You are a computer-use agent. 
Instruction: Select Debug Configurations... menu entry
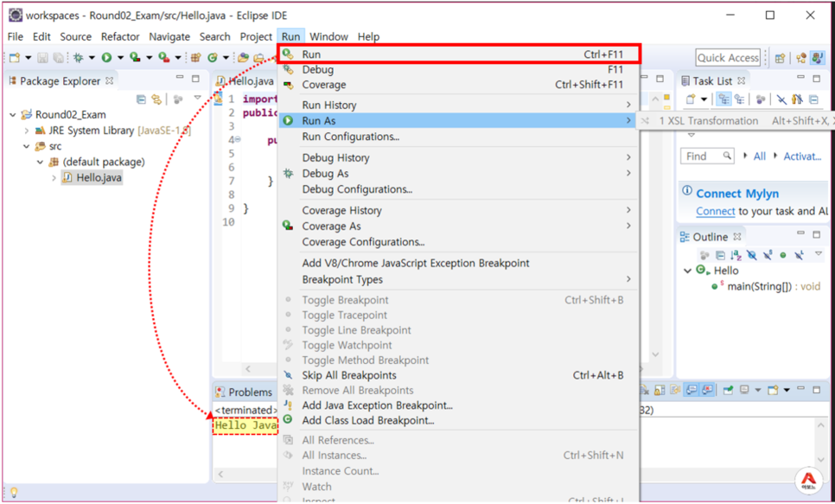458,189
